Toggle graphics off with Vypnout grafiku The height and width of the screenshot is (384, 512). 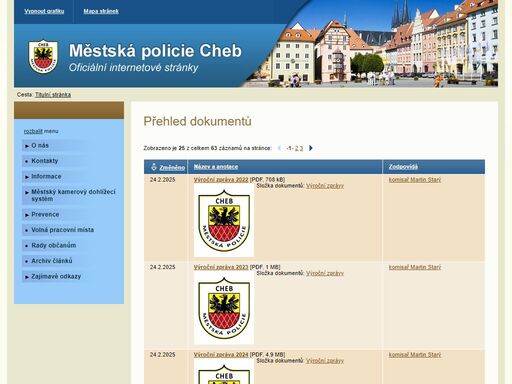pyautogui.click(x=44, y=11)
